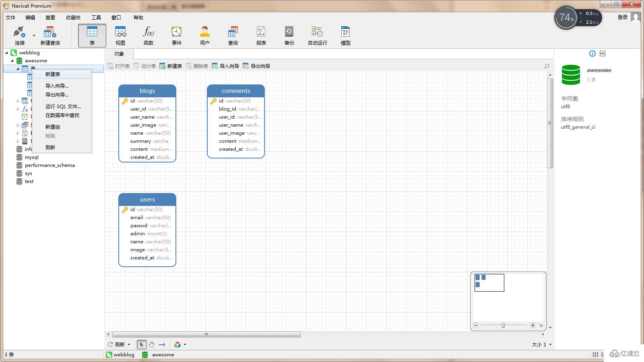
Task: Open the 连接 connection tool
Action: (x=19, y=35)
